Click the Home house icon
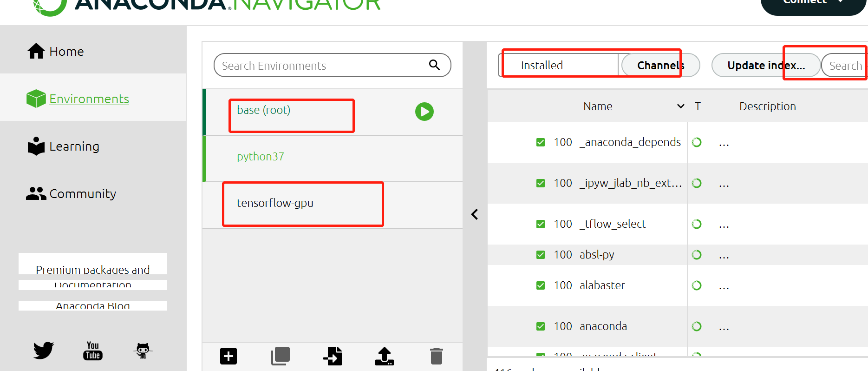The image size is (868, 371). [x=36, y=51]
